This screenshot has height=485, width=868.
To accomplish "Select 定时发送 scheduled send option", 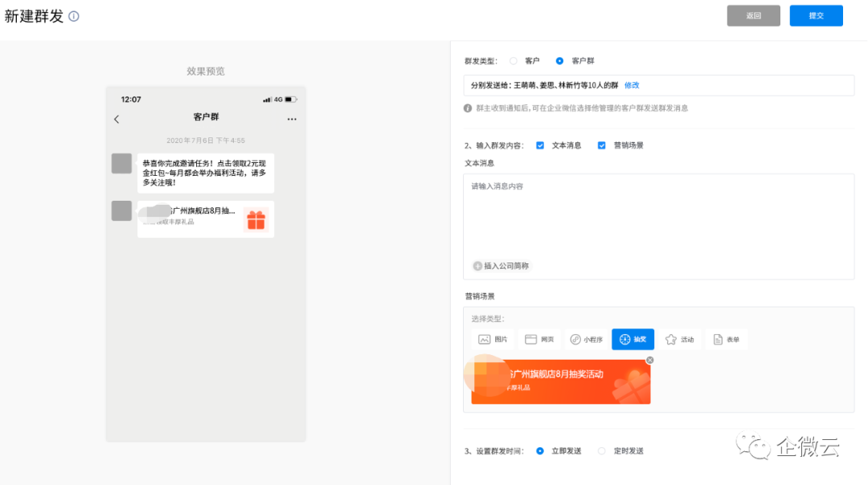I will click(x=602, y=451).
